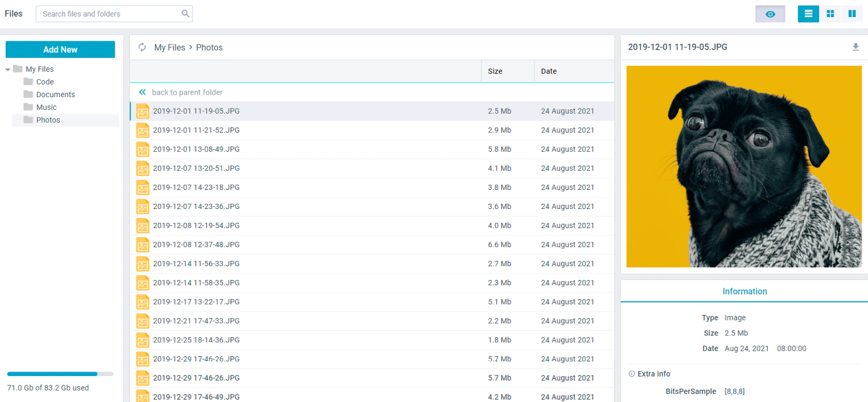This screenshot has height=402, width=868.
Task: Click the dog image preview thumbnail
Action: [x=744, y=166]
